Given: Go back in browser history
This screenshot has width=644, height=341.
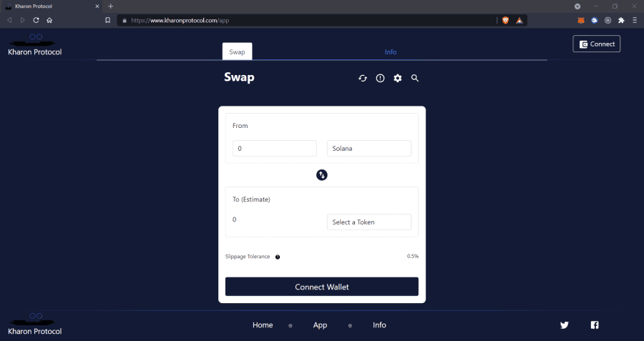Looking at the screenshot, I should click(x=9, y=20).
